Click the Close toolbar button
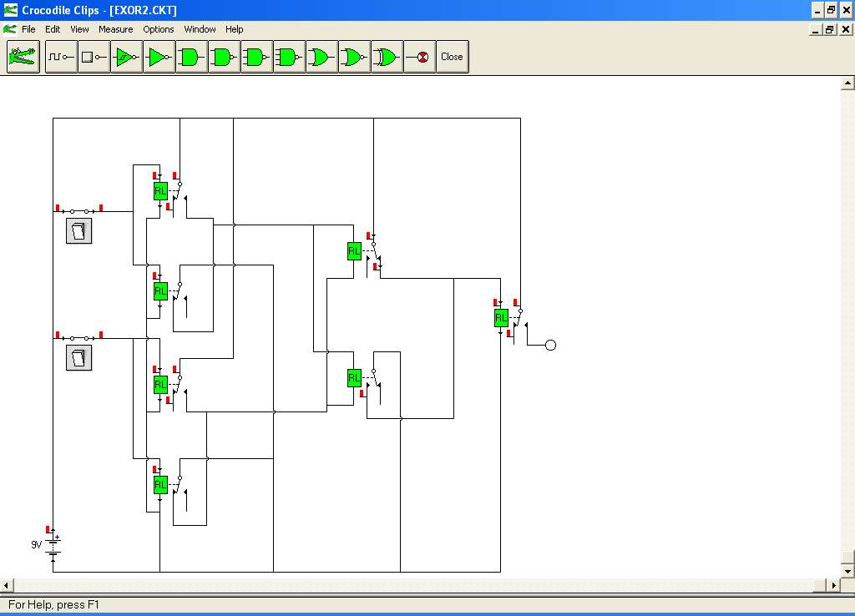 (452, 57)
